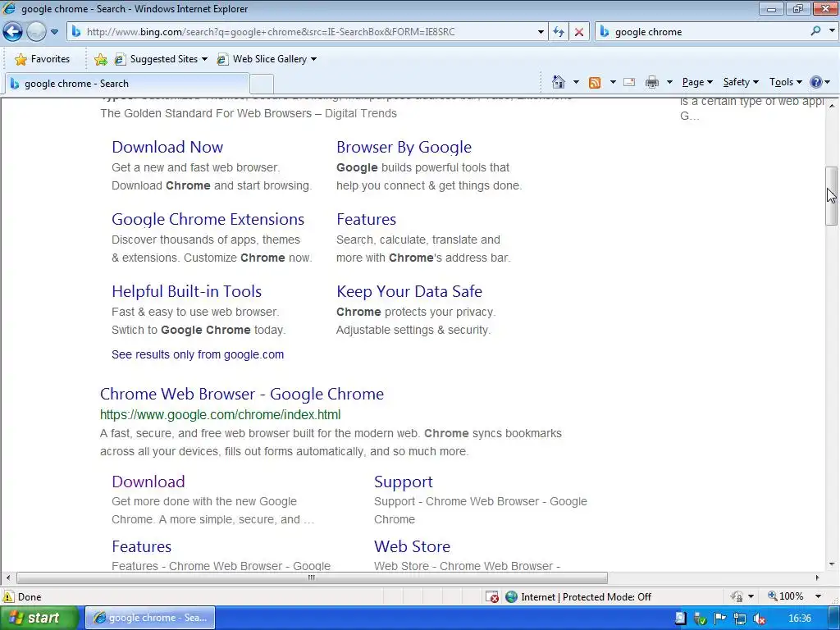Open the Features link under Browser By Google

[x=366, y=220]
